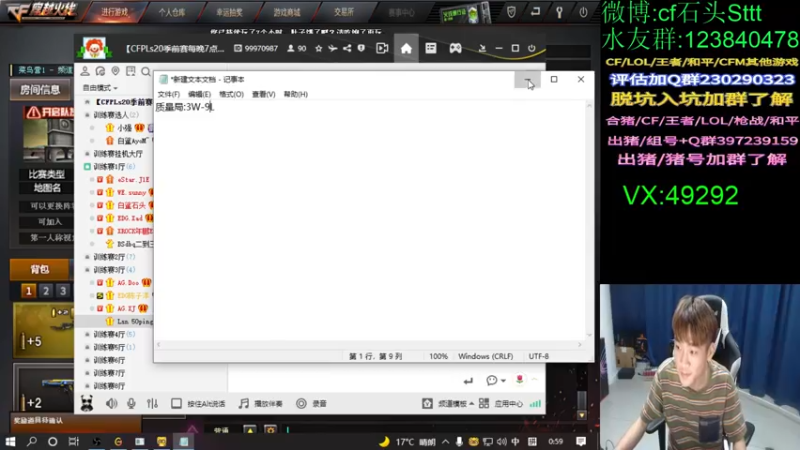Select backpack slot 2
This screenshot has width=800, height=450.
[x=45, y=291]
